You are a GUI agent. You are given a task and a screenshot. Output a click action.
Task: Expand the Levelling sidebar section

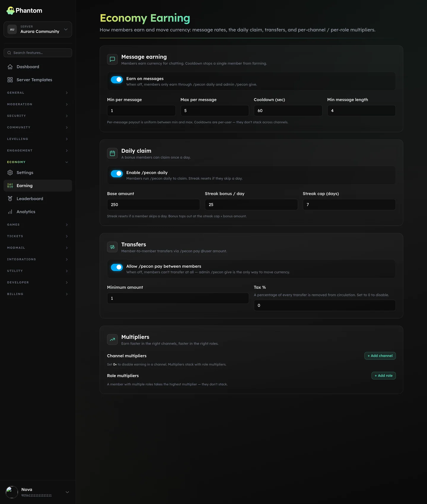(38, 139)
